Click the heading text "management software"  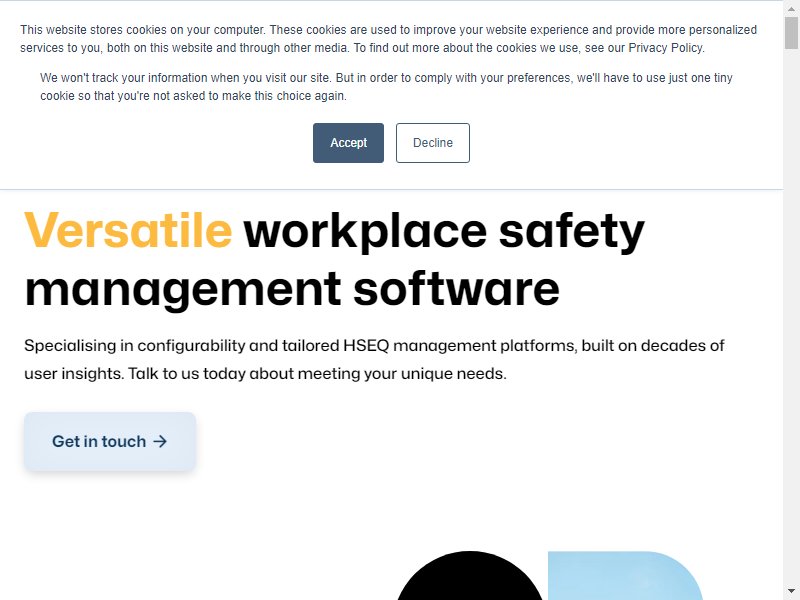(x=292, y=289)
